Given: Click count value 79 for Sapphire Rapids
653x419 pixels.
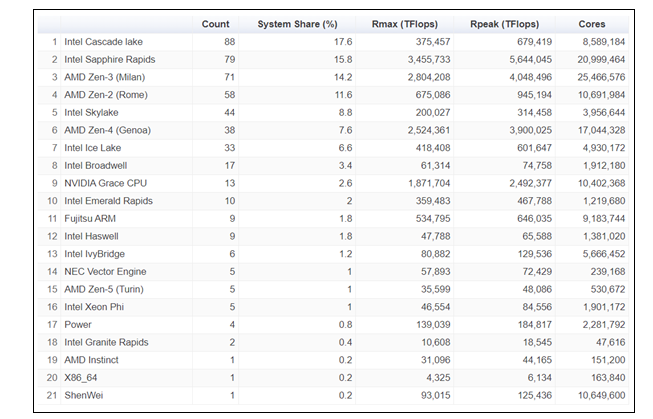Looking at the screenshot, I should point(229,60).
